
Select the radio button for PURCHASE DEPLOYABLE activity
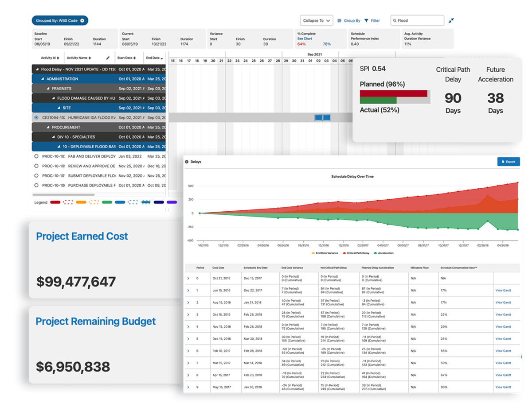36,186
